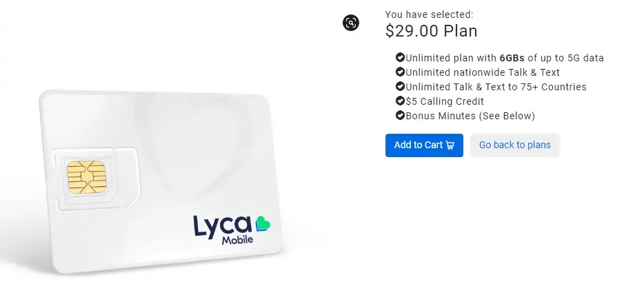Click the checkmark icon beside Unlimited plan with 6GBs
This screenshot has height=284, width=644.
pyautogui.click(x=400, y=57)
